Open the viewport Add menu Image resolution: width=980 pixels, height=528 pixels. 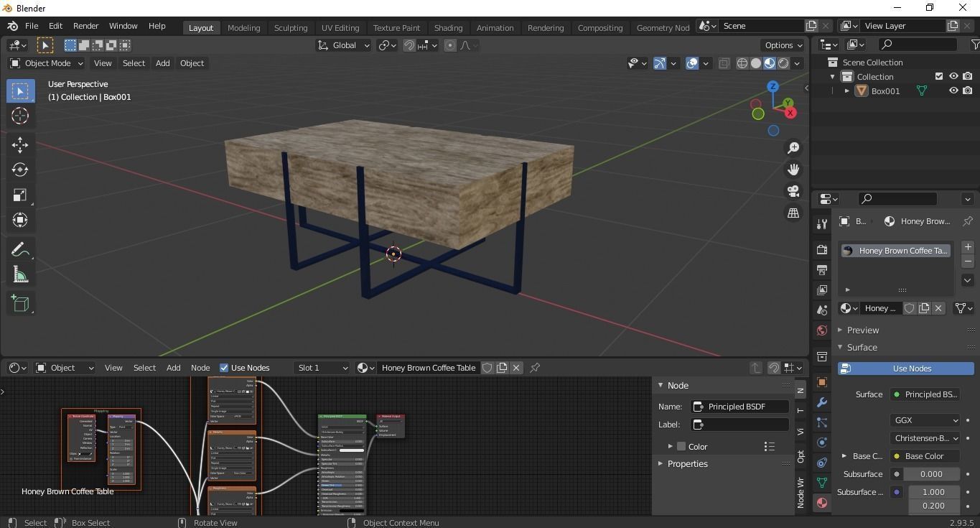point(162,63)
